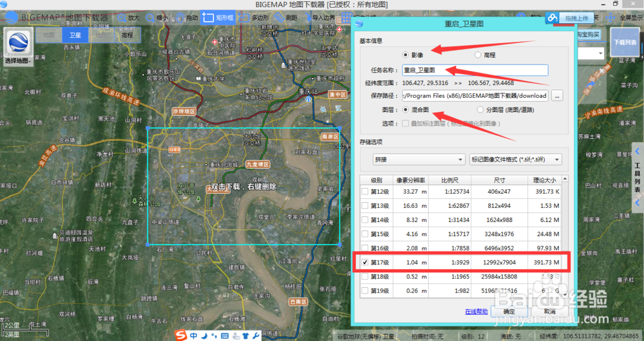Click the 导入边界 import boundary tool

319,18
